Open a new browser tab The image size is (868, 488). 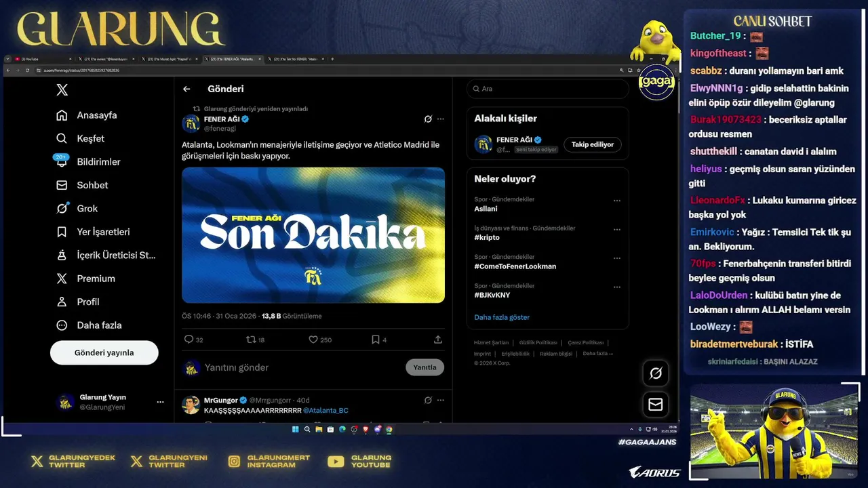tap(332, 59)
